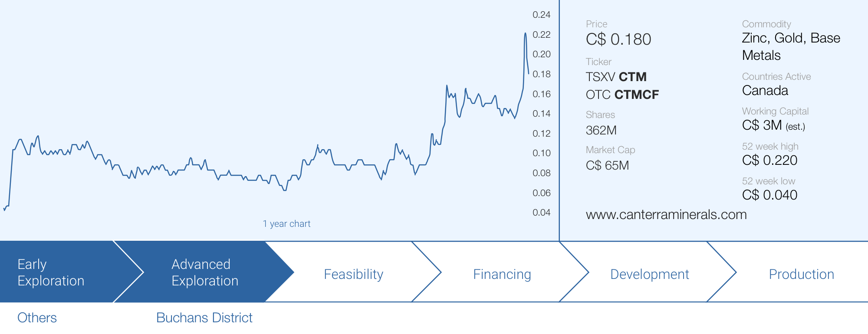The width and height of the screenshot is (868, 334).
Task: Click the Feasibility stage arrow
Action: pyautogui.click(x=353, y=274)
